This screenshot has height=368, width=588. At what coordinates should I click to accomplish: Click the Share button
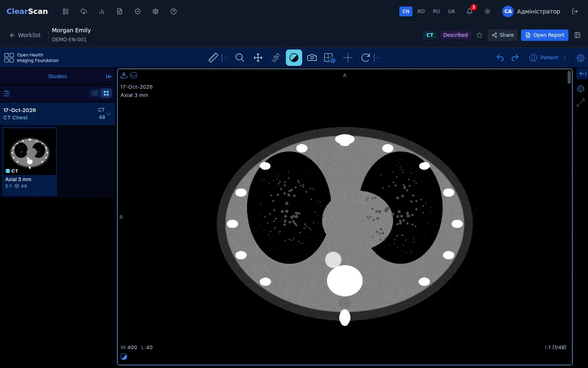point(503,35)
